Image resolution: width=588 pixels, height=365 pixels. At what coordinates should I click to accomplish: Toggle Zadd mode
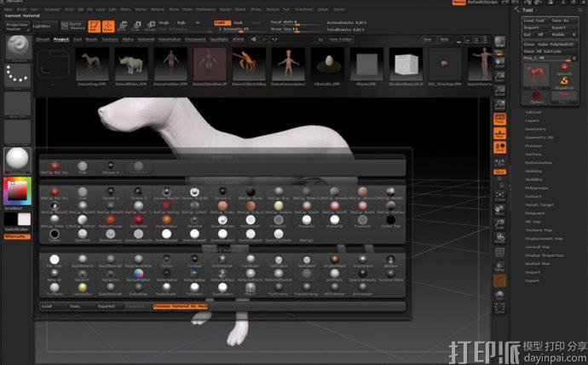pos(222,23)
